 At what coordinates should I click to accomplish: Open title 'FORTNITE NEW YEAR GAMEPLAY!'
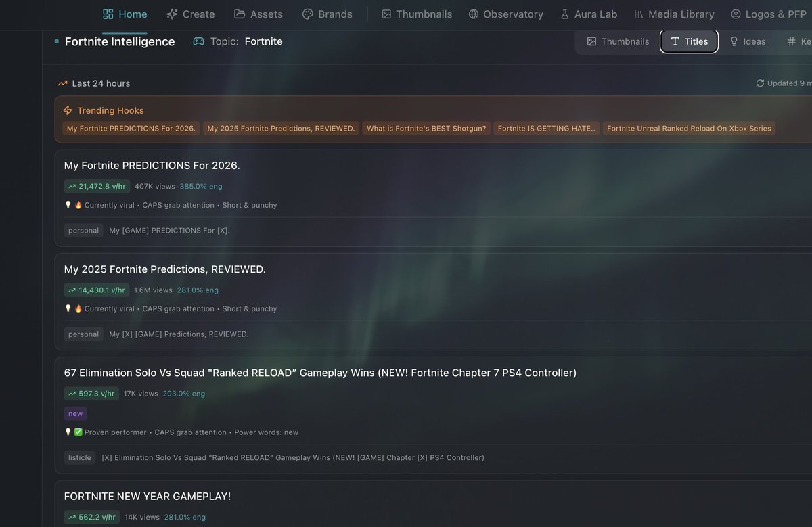[148, 497]
